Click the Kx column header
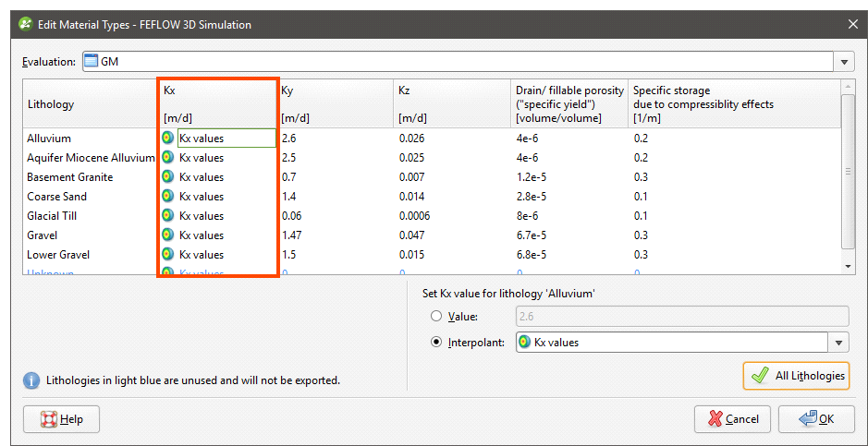 tap(218, 103)
